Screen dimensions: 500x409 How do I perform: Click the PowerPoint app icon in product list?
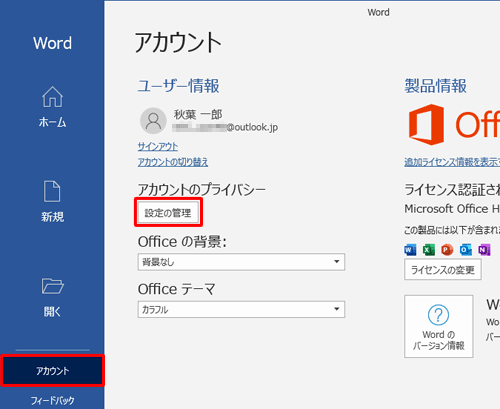[447, 250]
